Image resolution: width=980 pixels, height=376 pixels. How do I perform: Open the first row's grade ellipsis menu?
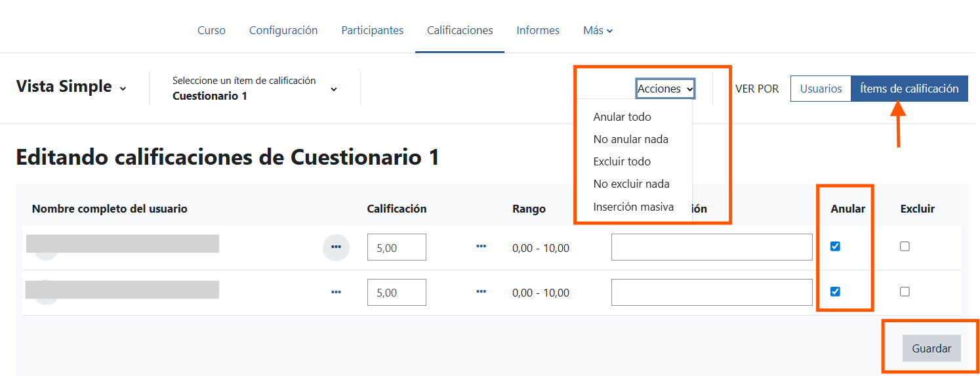click(x=481, y=247)
